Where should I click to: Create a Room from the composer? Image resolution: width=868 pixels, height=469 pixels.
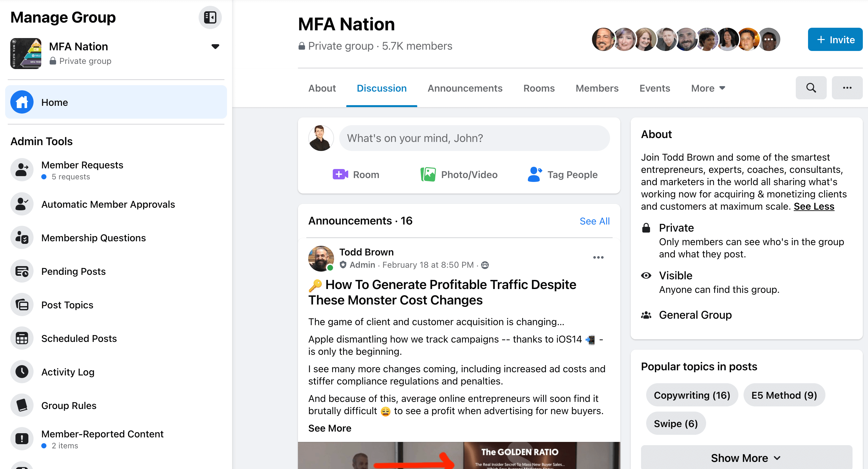[x=356, y=175]
